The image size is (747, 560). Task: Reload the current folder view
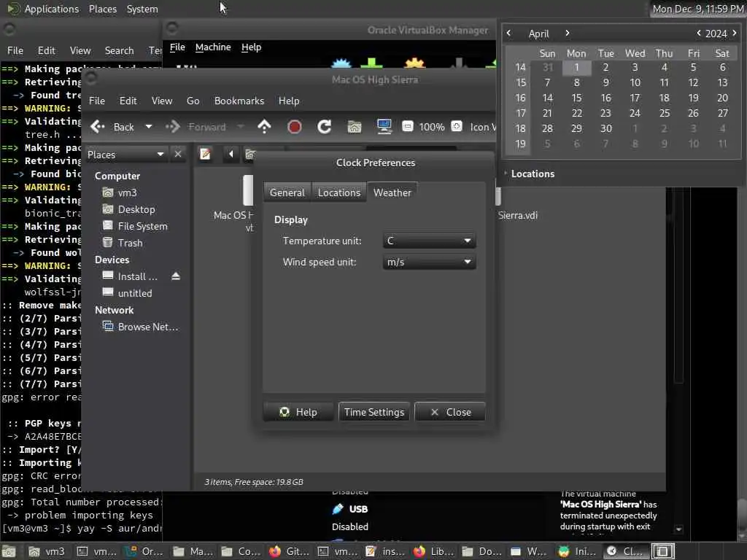325,127
